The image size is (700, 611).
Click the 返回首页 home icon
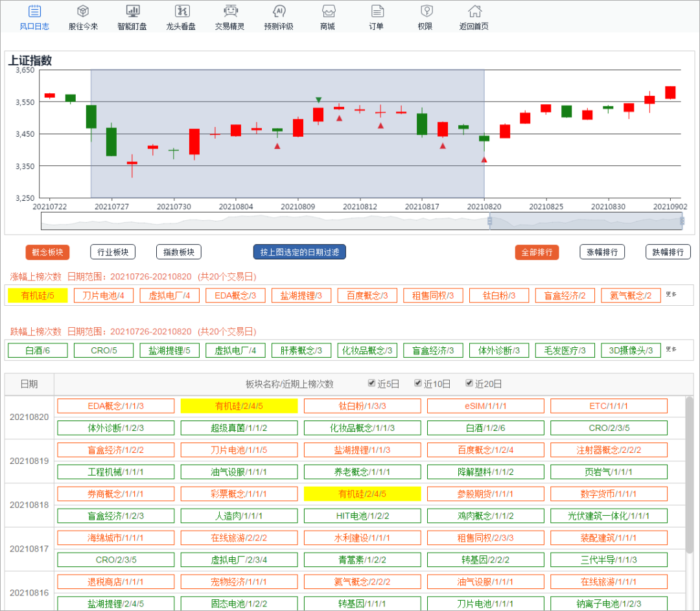click(x=474, y=12)
